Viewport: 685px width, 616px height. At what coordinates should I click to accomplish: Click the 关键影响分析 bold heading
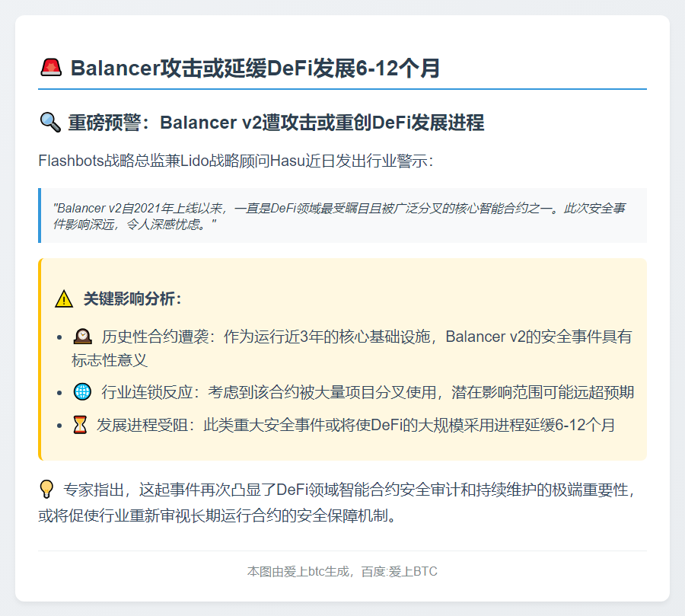point(133,300)
